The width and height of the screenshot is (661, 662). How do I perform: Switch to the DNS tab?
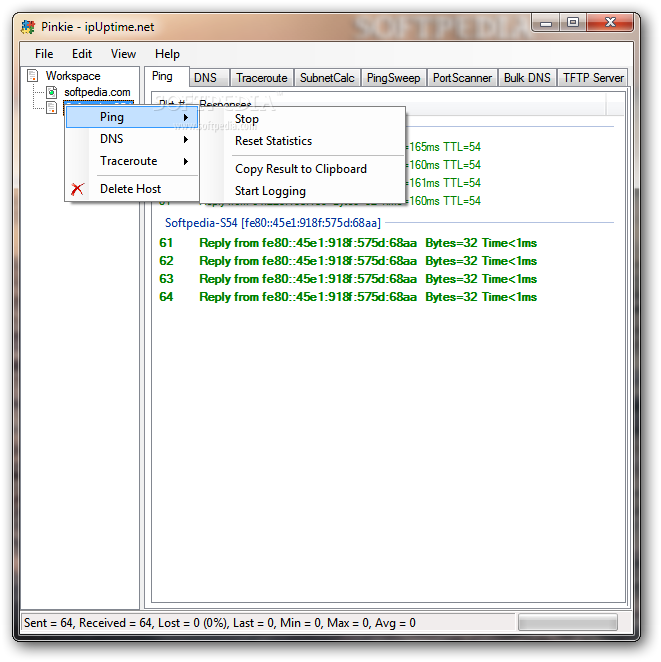(x=209, y=78)
